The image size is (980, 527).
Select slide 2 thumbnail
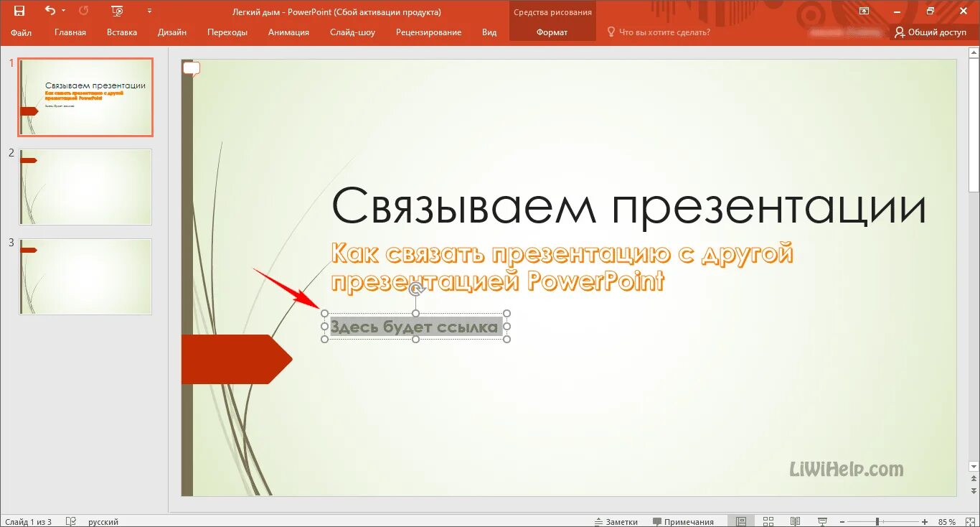point(85,187)
